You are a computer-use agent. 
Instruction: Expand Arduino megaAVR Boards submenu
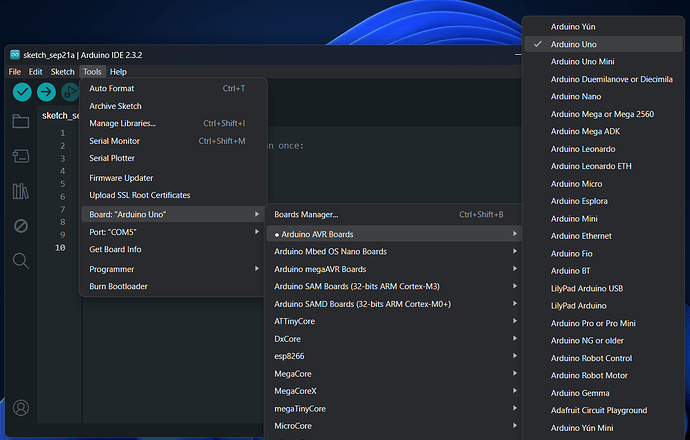click(x=394, y=269)
